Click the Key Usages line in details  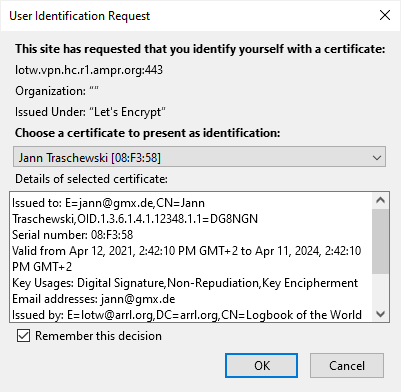(185, 283)
